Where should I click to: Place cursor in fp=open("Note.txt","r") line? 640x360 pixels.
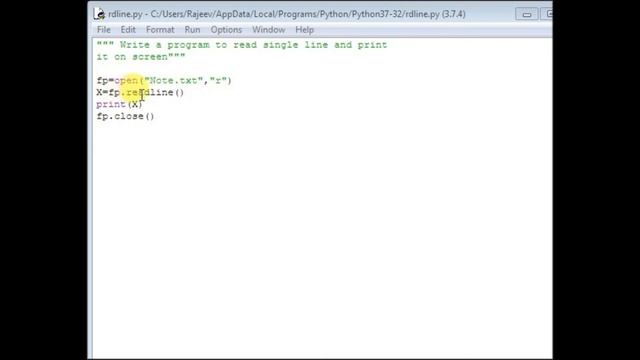point(164,80)
